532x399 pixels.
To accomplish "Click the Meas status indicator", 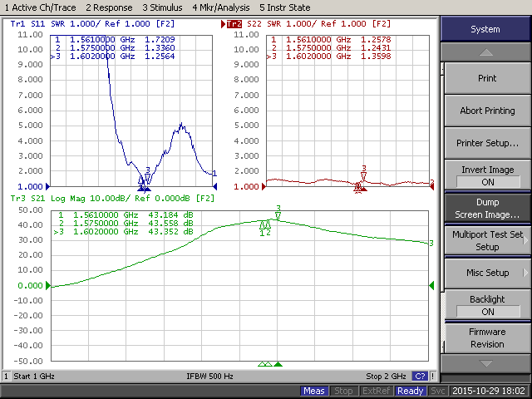I will coord(314,391).
